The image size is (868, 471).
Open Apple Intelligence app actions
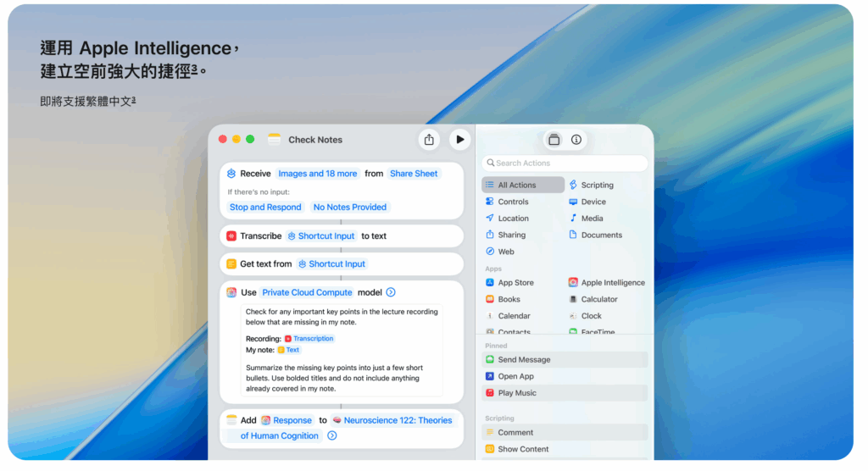tap(612, 283)
